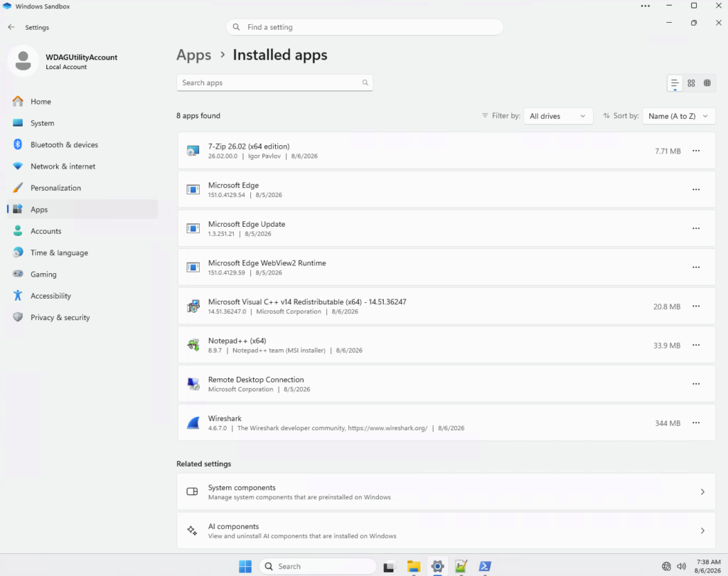The width and height of the screenshot is (728, 576).
Task: Open more options for Wireshark
Action: pos(696,422)
